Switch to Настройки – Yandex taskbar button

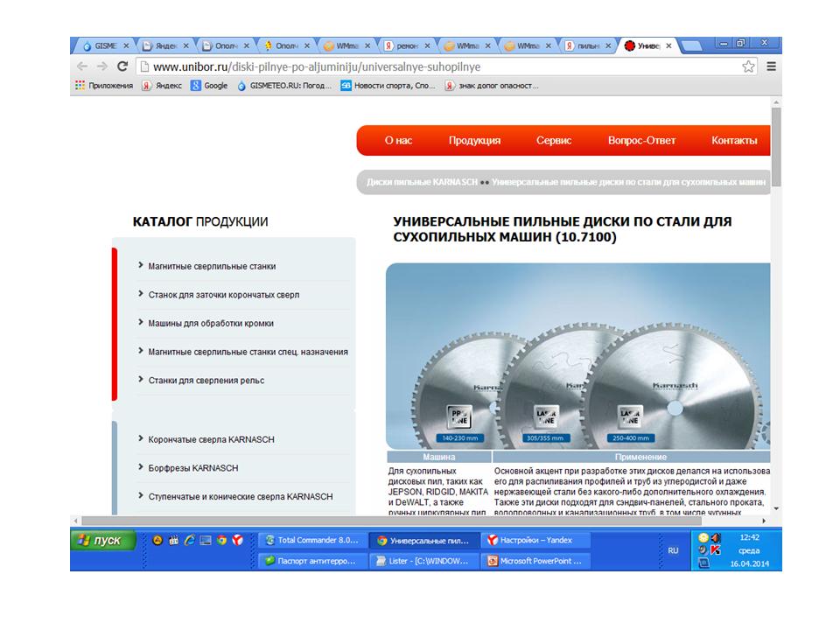(535, 540)
